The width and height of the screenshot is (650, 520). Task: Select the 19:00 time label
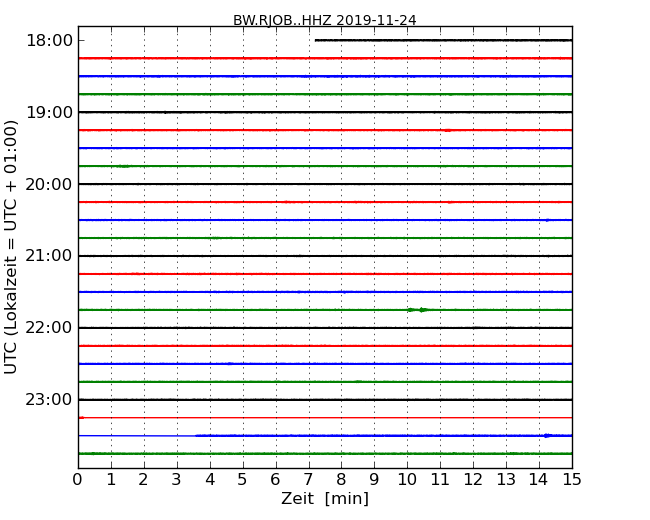[49, 112]
